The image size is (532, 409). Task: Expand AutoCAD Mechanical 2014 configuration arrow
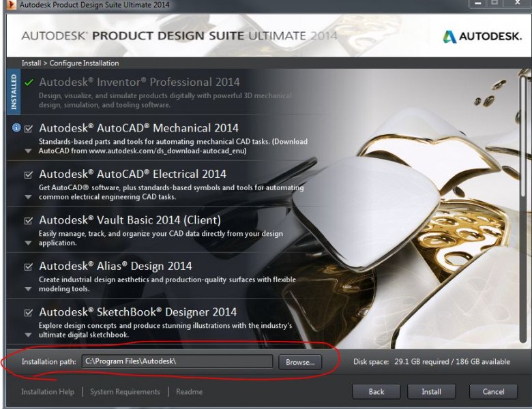tap(28, 151)
